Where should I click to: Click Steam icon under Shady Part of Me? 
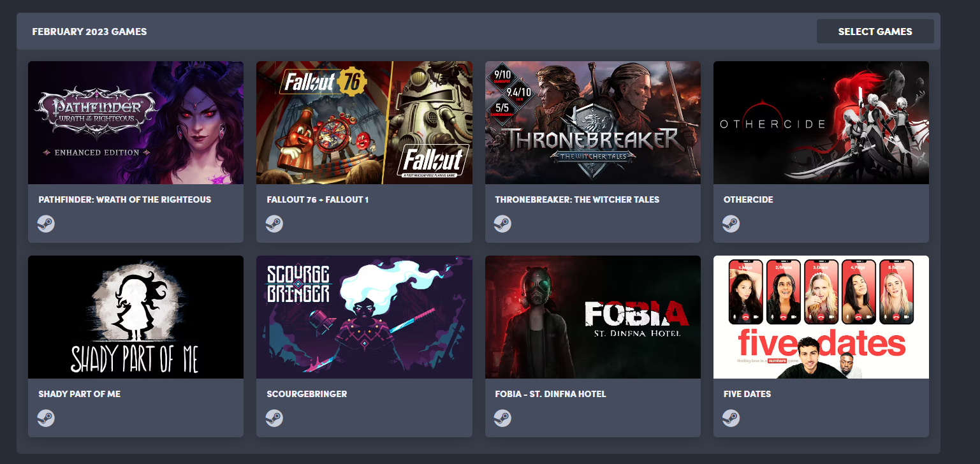(46, 418)
